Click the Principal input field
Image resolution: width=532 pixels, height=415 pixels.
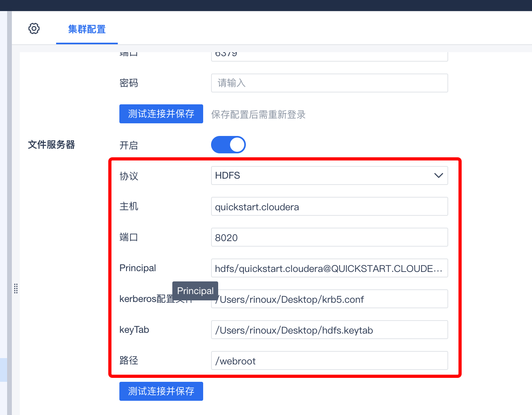tap(329, 268)
